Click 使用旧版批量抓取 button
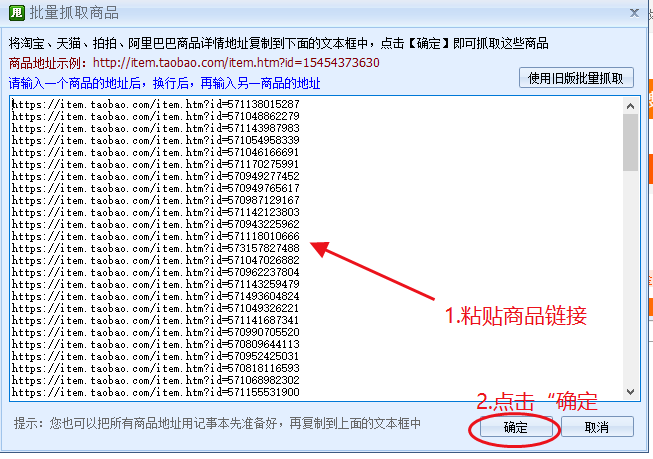This screenshot has width=653, height=459. [x=576, y=78]
